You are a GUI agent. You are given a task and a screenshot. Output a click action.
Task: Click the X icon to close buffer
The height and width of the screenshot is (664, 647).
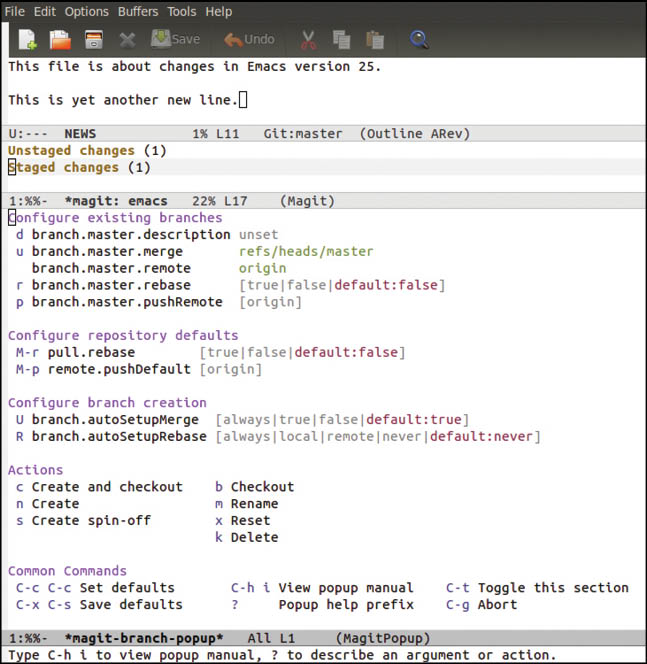pyautogui.click(x=127, y=40)
